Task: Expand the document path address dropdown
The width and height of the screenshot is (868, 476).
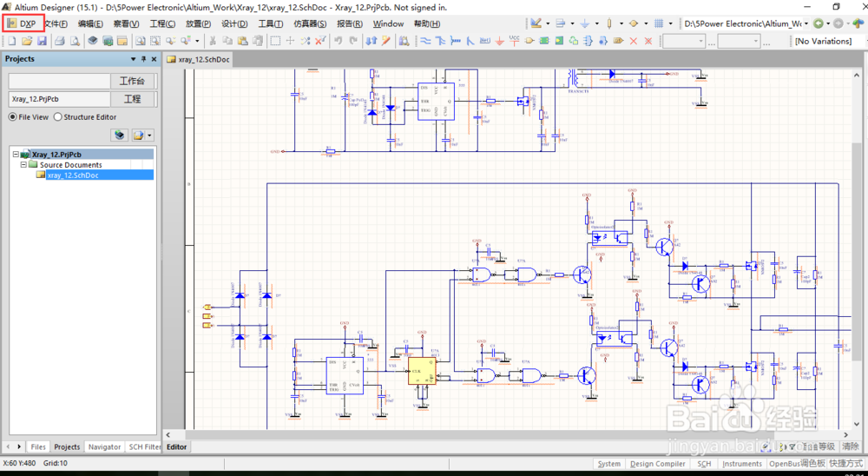Action: pyautogui.click(x=806, y=23)
